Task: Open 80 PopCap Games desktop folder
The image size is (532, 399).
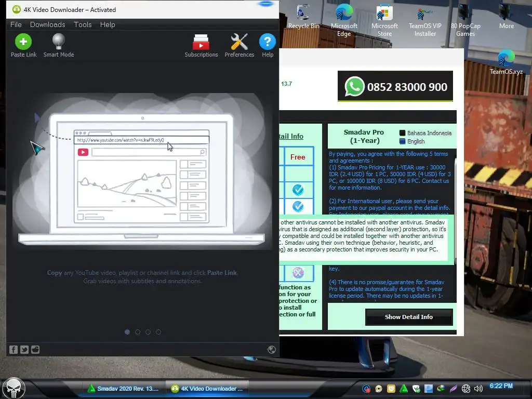Action: (x=465, y=20)
